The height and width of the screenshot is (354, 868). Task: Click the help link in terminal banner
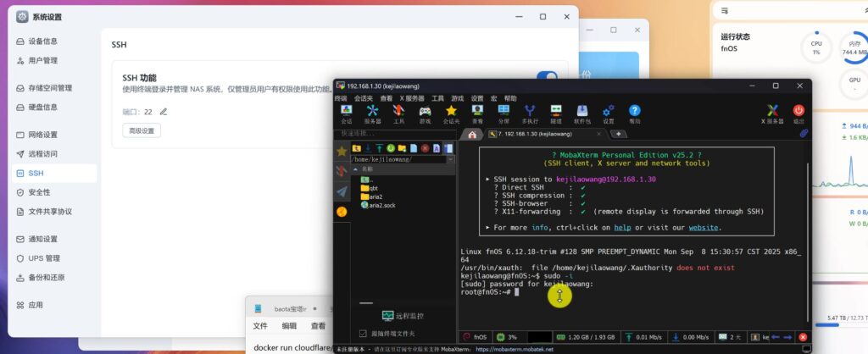click(x=623, y=227)
